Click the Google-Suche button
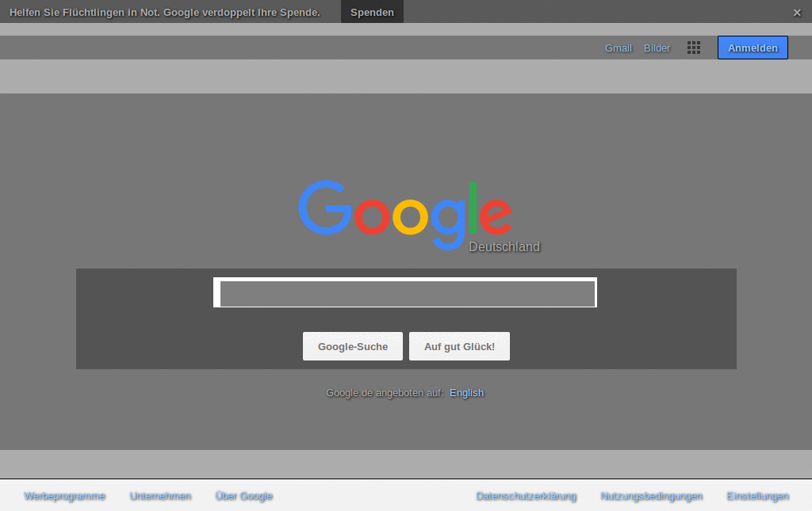The height and width of the screenshot is (511, 812). 353,346
